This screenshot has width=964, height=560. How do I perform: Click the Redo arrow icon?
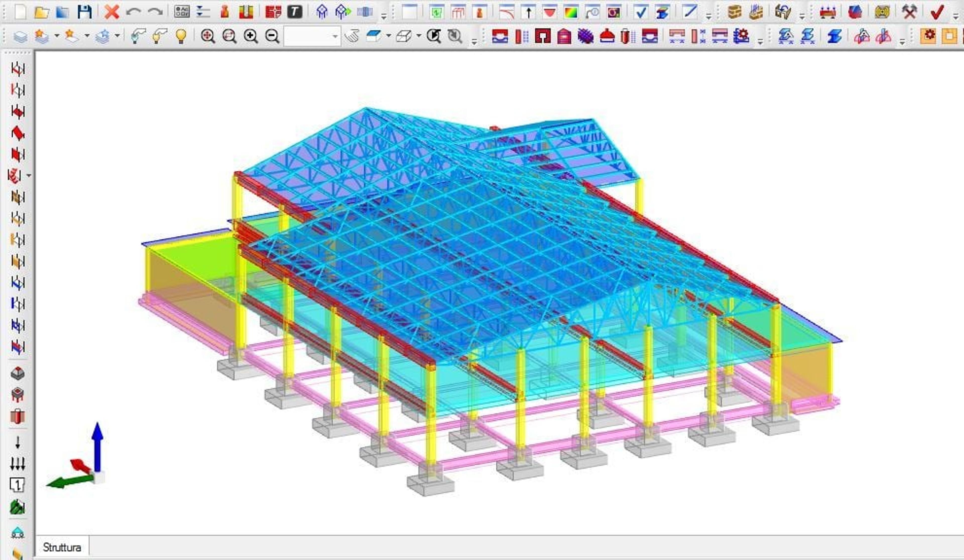(155, 12)
